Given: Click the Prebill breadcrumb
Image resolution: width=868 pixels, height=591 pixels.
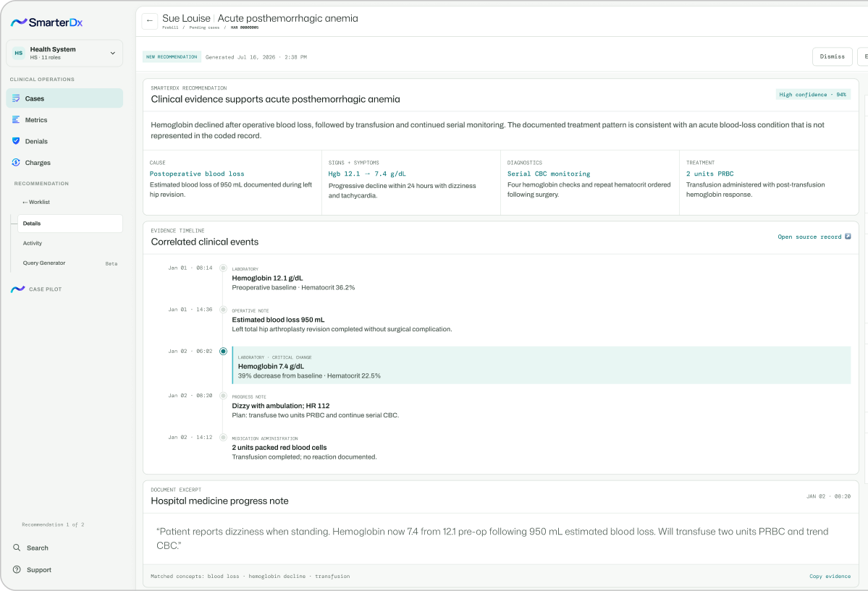Looking at the screenshot, I should tap(170, 27).
